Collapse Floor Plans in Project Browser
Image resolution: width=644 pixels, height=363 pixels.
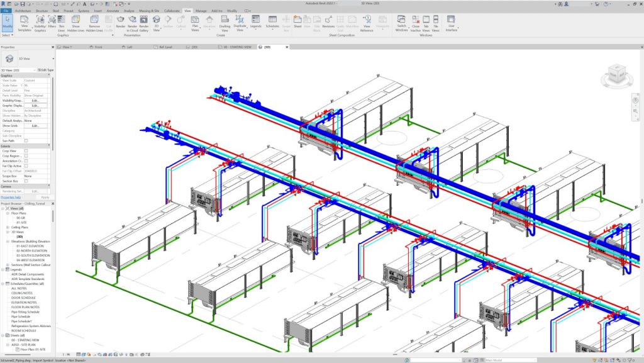coord(8,213)
